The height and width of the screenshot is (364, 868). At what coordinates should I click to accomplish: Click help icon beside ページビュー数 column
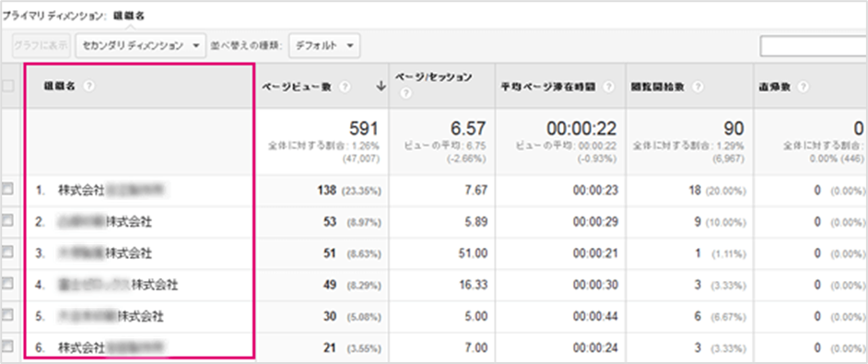click(x=345, y=87)
